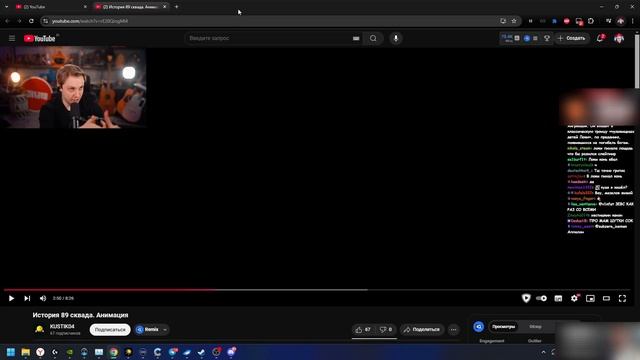Select the Обзор tab

535,327
